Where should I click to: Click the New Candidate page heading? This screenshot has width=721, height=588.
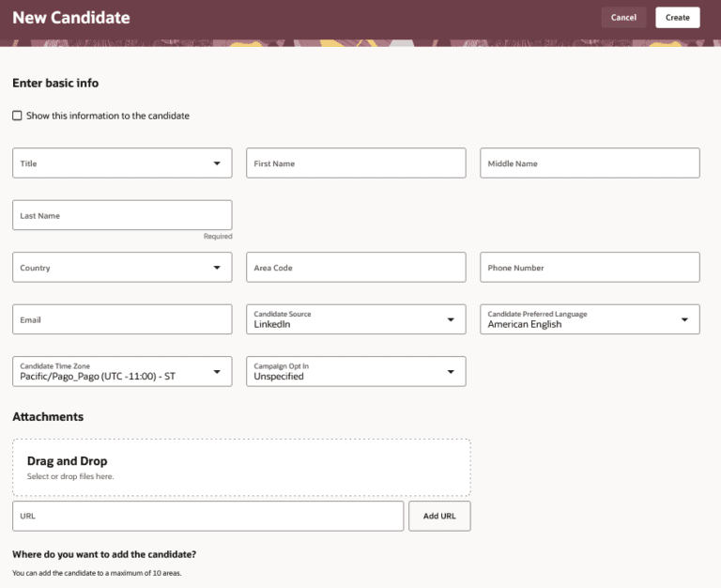point(71,18)
